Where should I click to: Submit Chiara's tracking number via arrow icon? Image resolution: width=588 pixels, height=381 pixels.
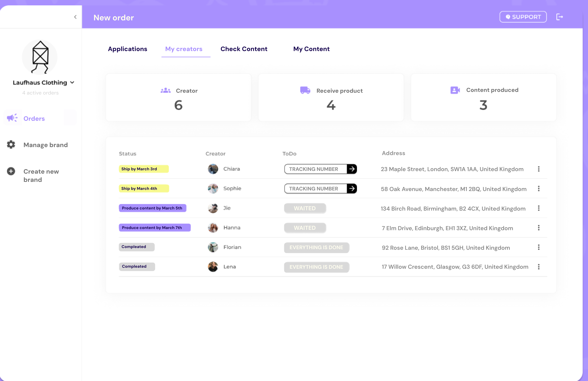click(352, 169)
